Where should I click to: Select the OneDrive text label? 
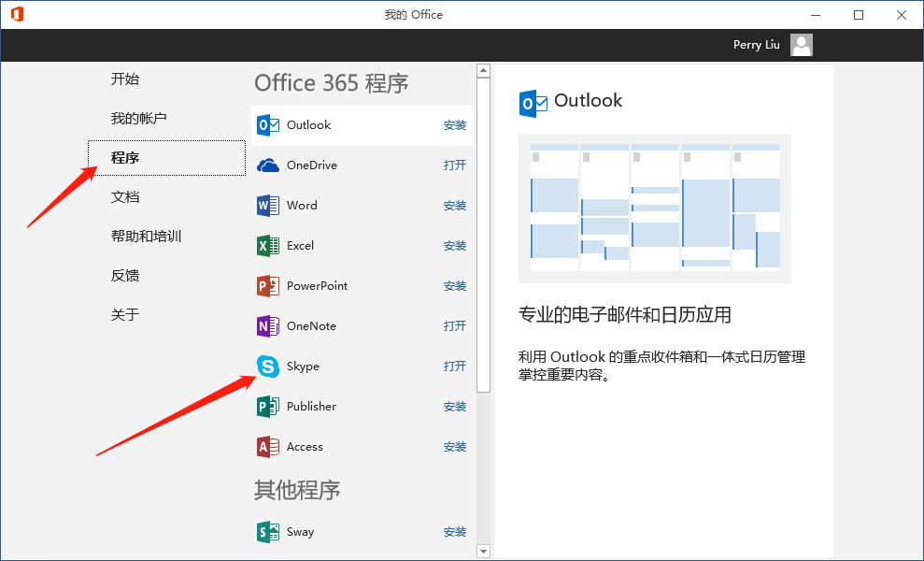point(312,165)
